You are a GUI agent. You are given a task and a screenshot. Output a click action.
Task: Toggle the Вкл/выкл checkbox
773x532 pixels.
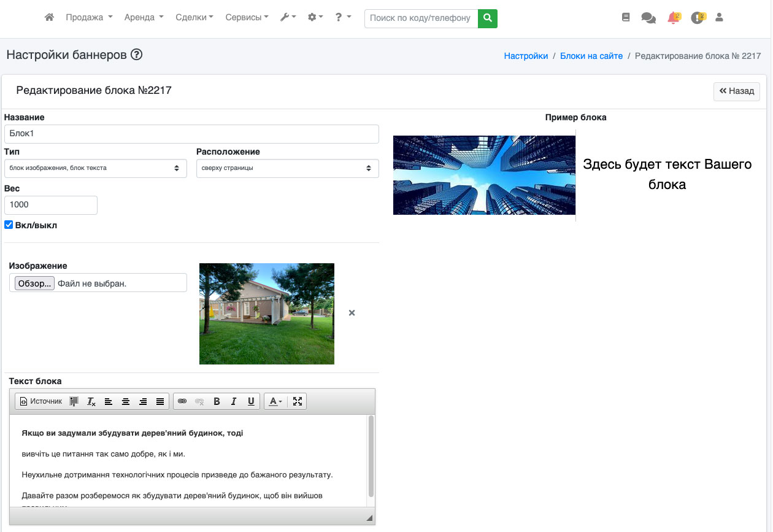(9, 225)
